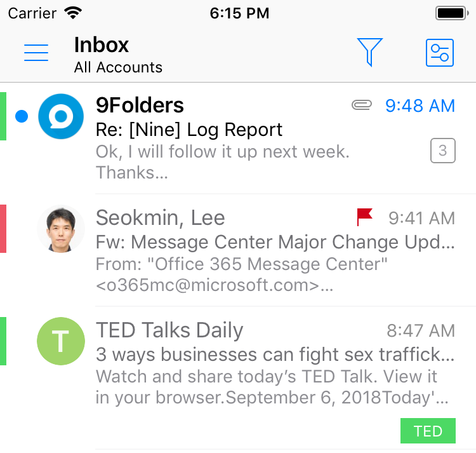Click the red category bar beside Seokmin's email

[x=3, y=229]
